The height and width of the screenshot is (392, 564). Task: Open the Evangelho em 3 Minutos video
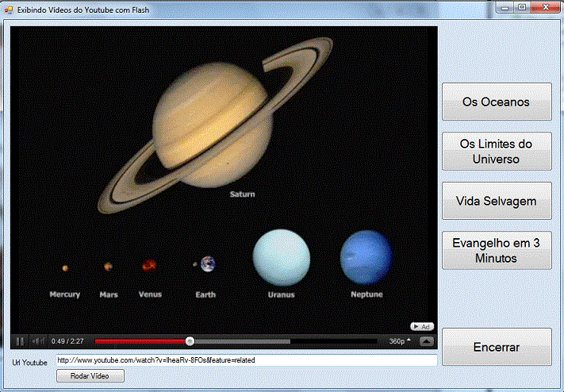click(x=497, y=251)
